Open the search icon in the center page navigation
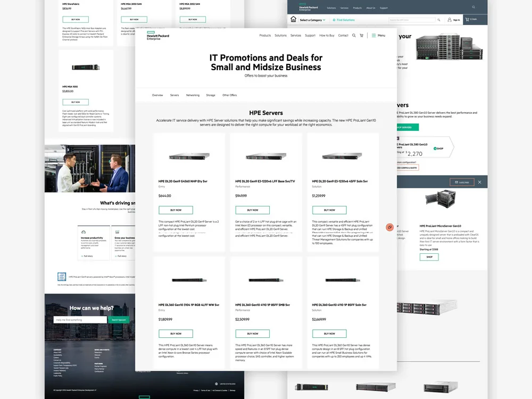This screenshot has width=532, height=399. pos(354,35)
